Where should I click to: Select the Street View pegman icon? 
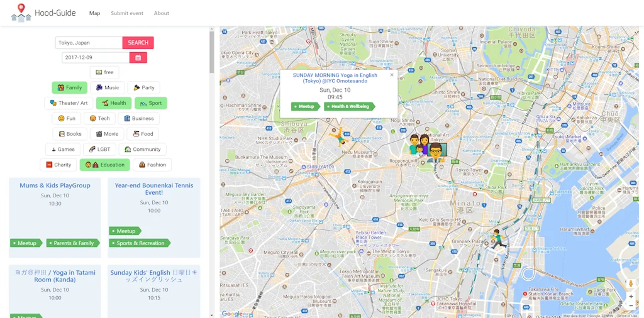(x=631, y=283)
